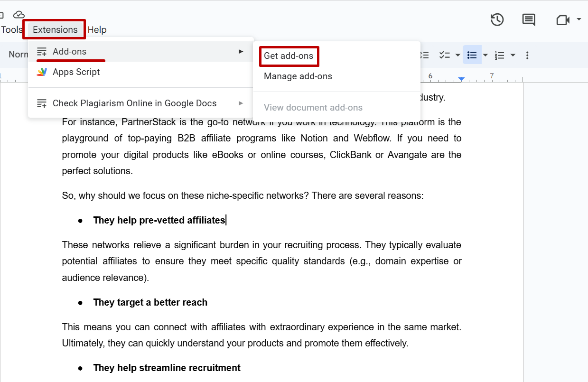Image resolution: width=588 pixels, height=382 pixels.
Task: Select Get add-ons from submenu
Action: click(x=289, y=56)
